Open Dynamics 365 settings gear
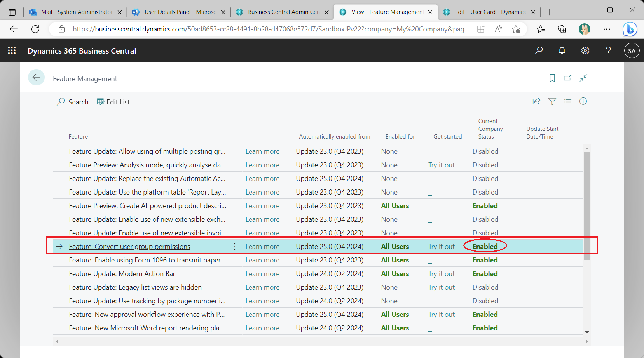The height and width of the screenshot is (358, 644). click(x=585, y=50)
